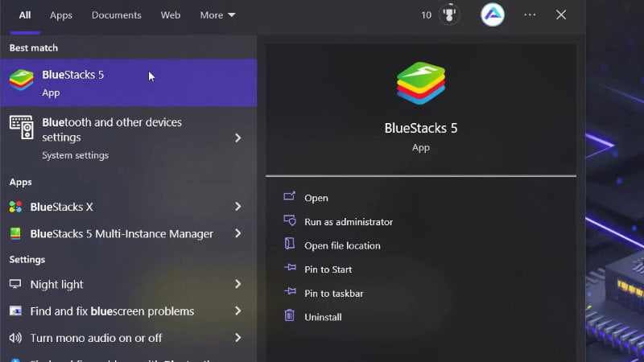The width and height of the screenshot is (644, 362).
Task: Click the large BlueStacks 5 logo in preview pane
Action: [x=420, y=85]
